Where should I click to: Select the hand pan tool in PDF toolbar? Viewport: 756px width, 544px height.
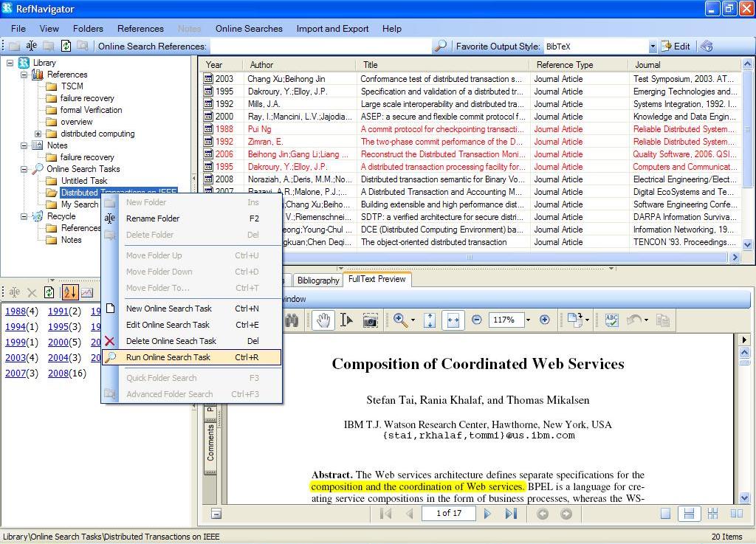click(323, 320)
